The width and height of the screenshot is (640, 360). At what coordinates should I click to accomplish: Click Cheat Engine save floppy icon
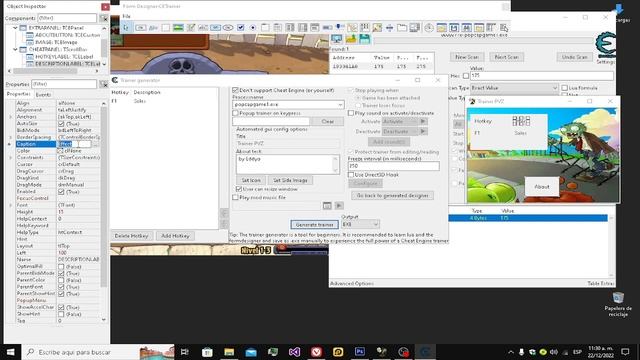click(x=364, y=39)
